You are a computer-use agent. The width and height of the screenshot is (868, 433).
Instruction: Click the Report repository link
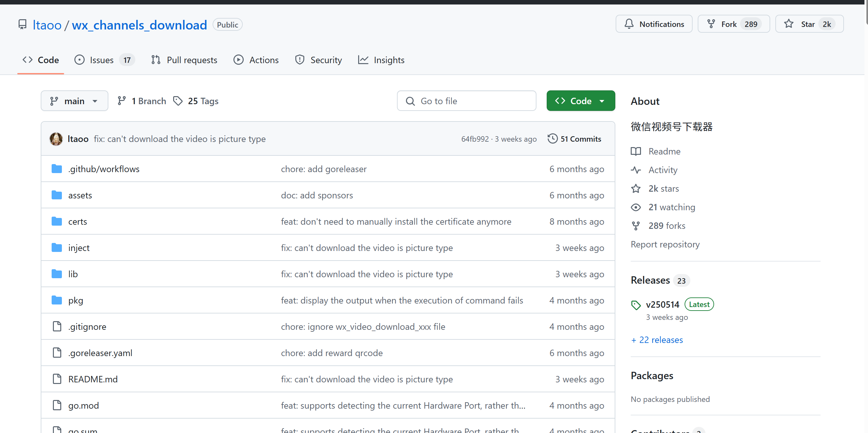[x=665, y=244]
